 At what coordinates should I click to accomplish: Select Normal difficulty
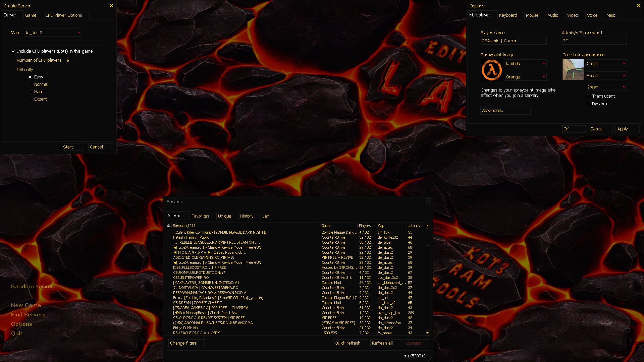click(30, 84)
